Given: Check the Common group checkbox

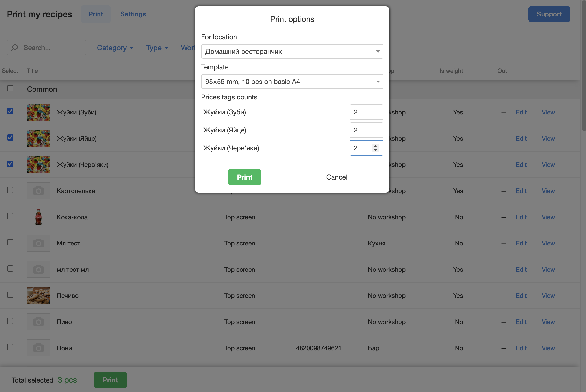Looking at the screenshot, I should click(x=10, y=89).
